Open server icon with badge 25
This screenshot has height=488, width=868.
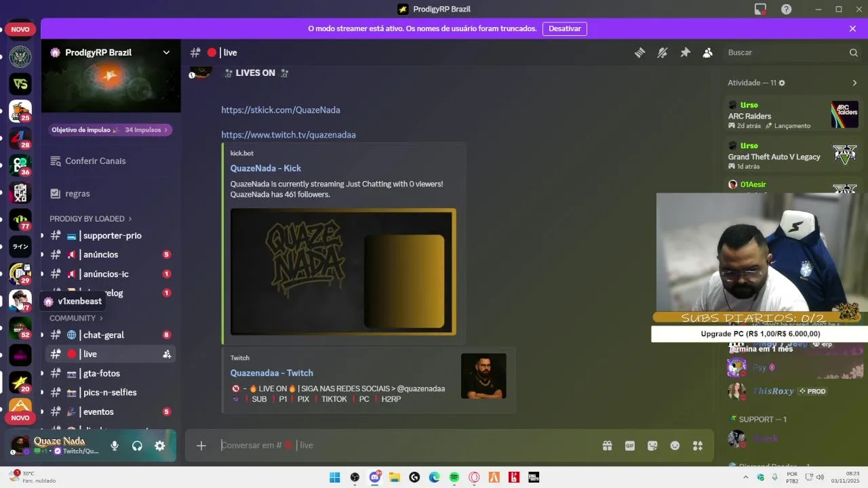coord(20,111)
